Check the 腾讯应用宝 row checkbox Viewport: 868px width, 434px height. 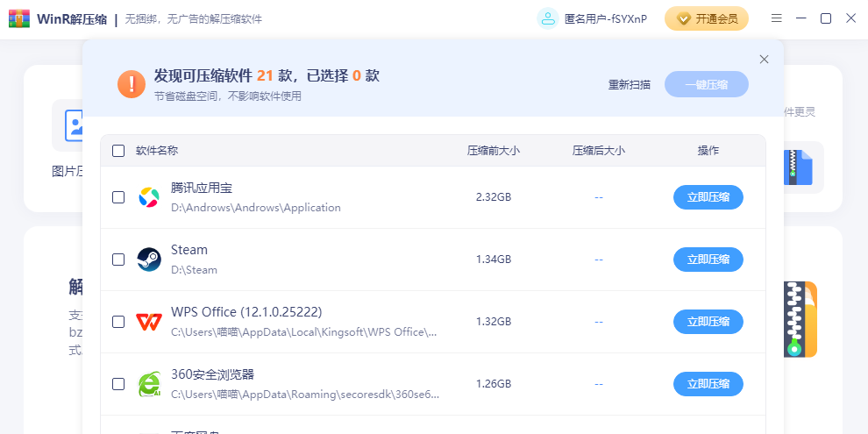(118, 197)
